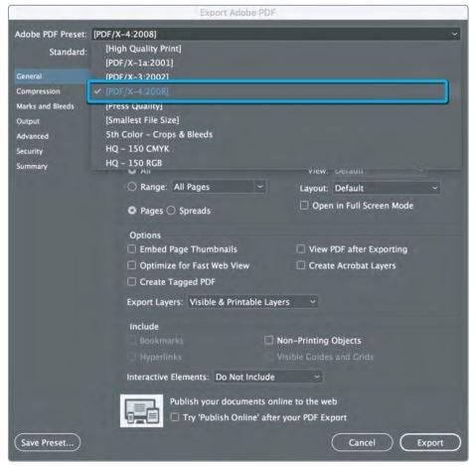Select the Range radio button
Viewport: 476px width, 466px height.
[x=132, y=187]
